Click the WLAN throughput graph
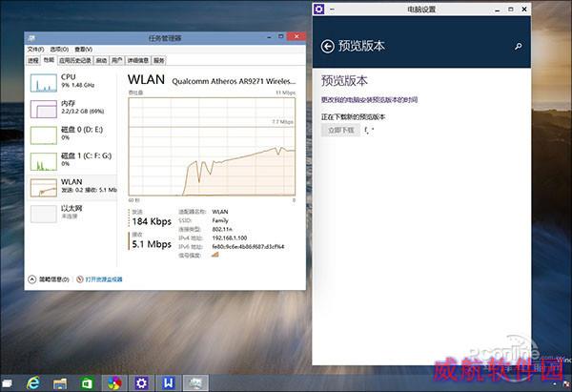 coord(212,146)
